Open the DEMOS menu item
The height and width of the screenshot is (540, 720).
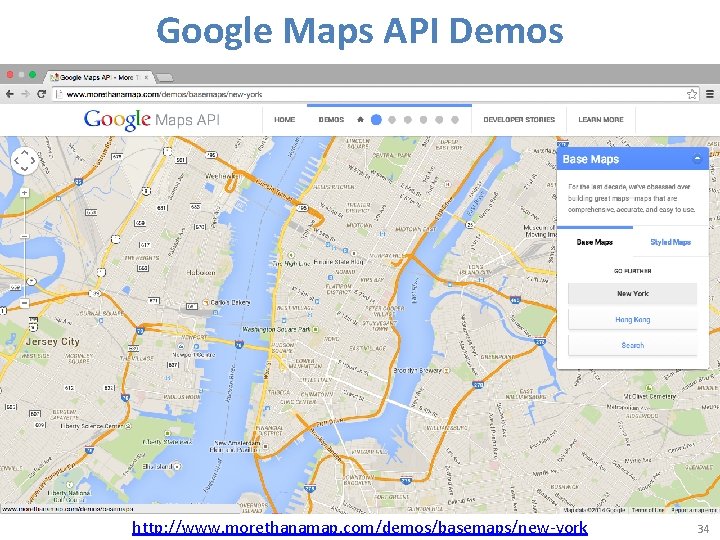tap(331, 119)
